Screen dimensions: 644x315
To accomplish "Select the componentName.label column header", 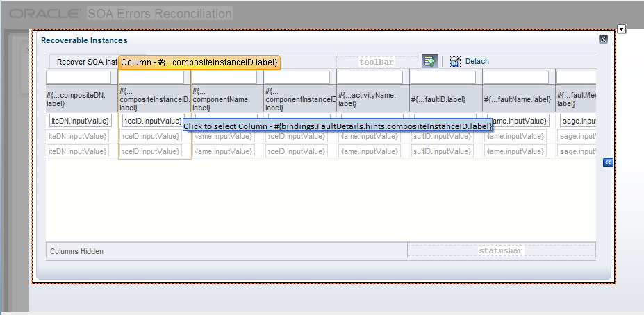I will [x=228, y=99].
